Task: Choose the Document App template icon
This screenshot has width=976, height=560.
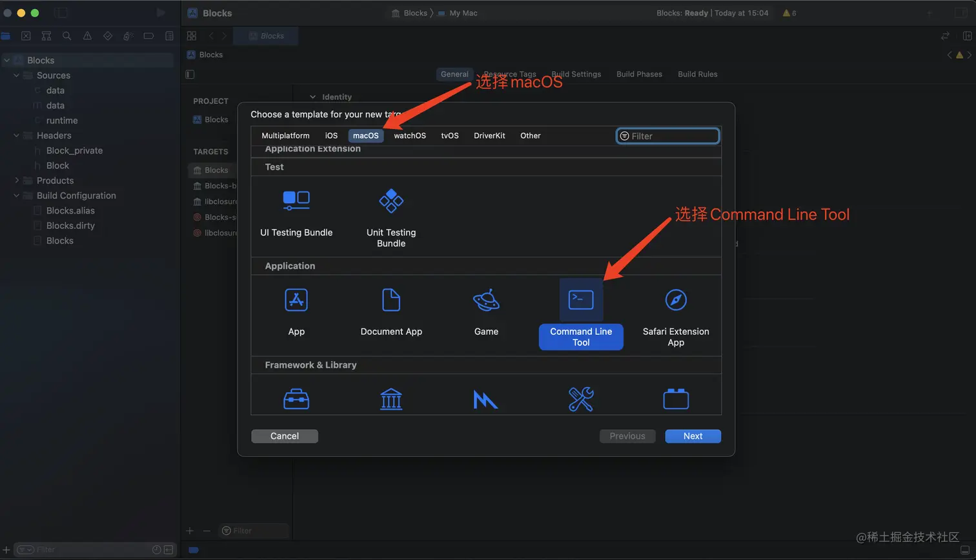Action: pyautogui.click(x=391, y=300)
